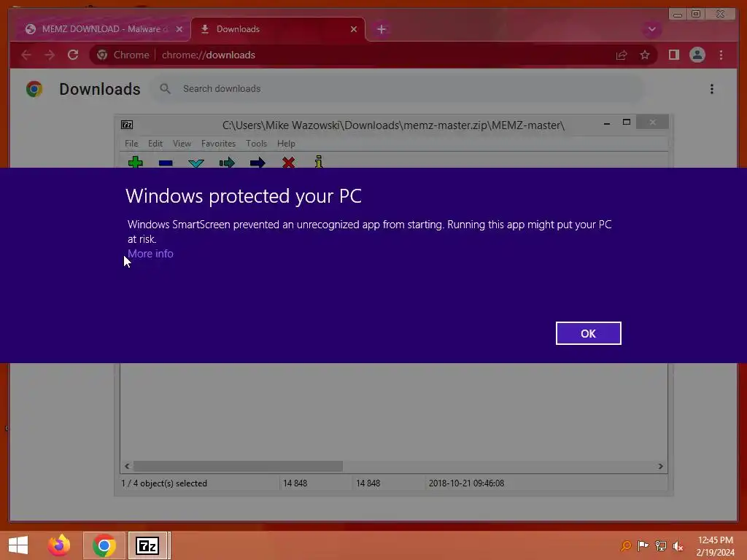Open Chrome three-dot main menu
Screen dimensions: 747x560
[721, 55]
